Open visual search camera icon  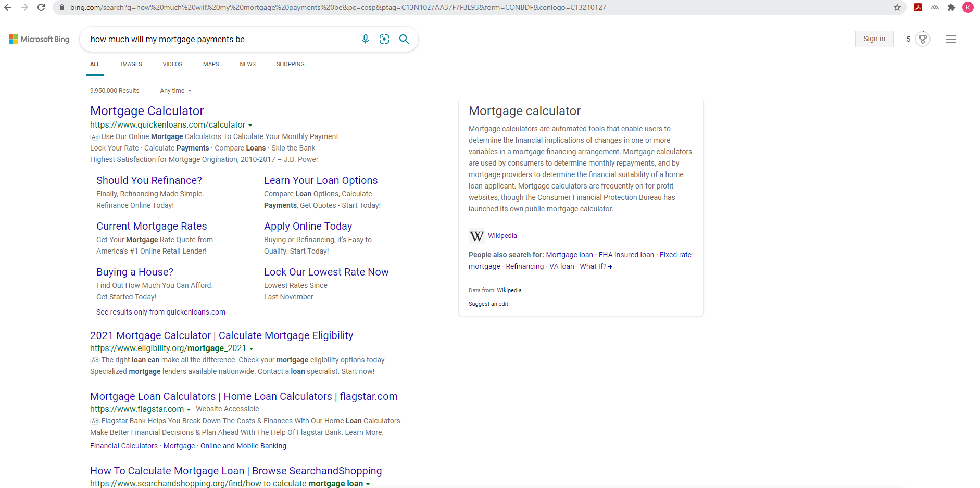pos(384,39)
